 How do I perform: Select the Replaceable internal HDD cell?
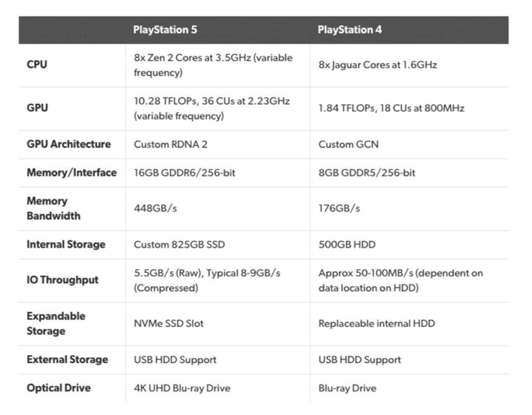pos(376,324)
